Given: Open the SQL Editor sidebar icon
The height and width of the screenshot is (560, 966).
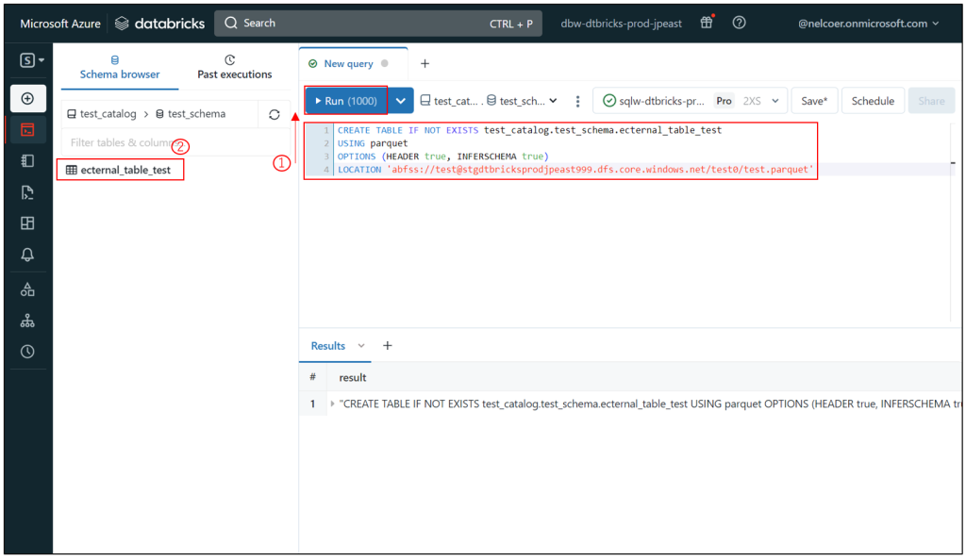Looking at the screenshot, I should coord(27,130).
